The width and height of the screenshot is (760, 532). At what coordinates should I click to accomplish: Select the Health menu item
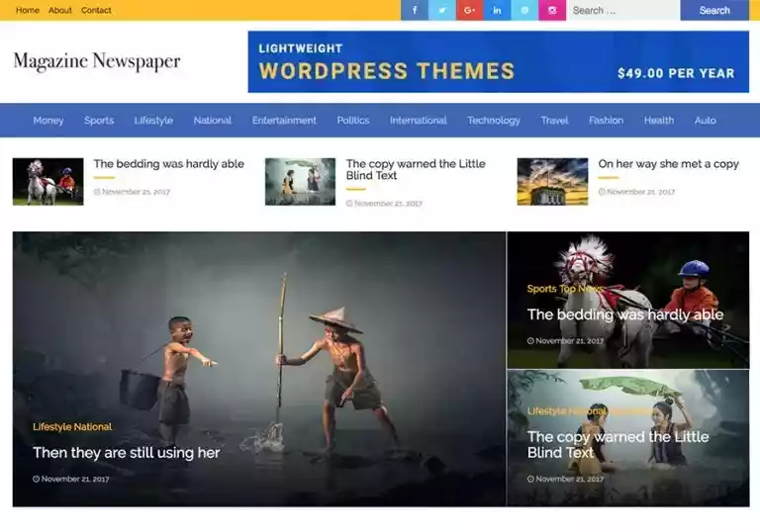tap(659, 121)
